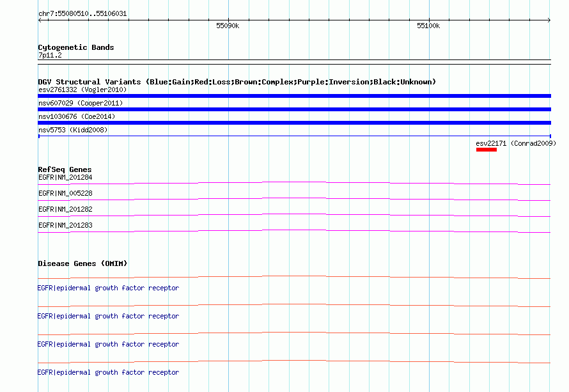This screenshot has width=569, height=392.
Task: Click the blue bar under nsv1030676
Action: coord(294,123)
